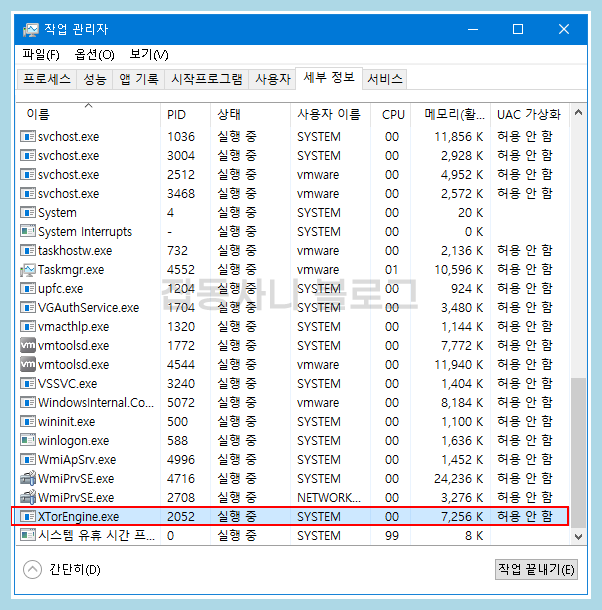Viewport: 602px width, 610px height.
Task: Click the System Interrupts name text
Action: 85,232
